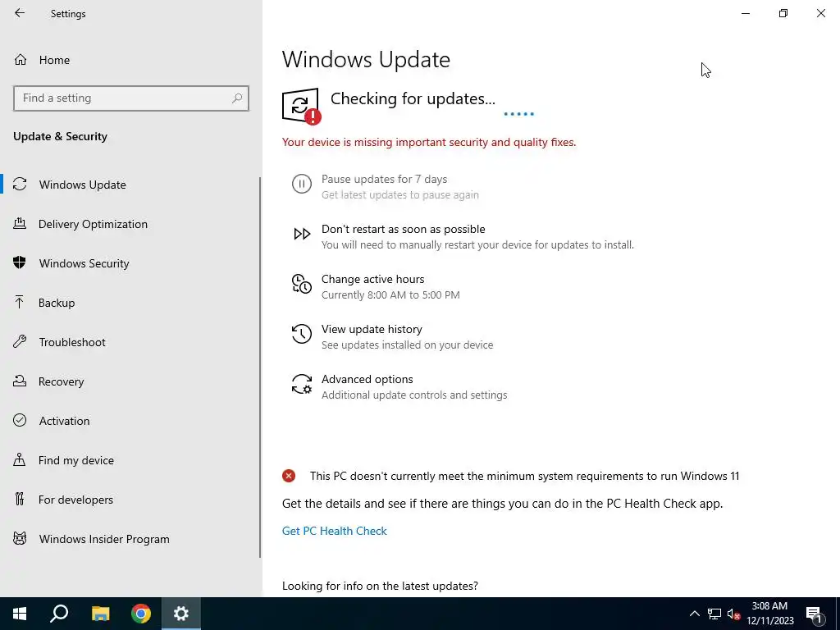Open taskbar search magnifier
This screenshot has width=840, height=630.
pos(59,614)
